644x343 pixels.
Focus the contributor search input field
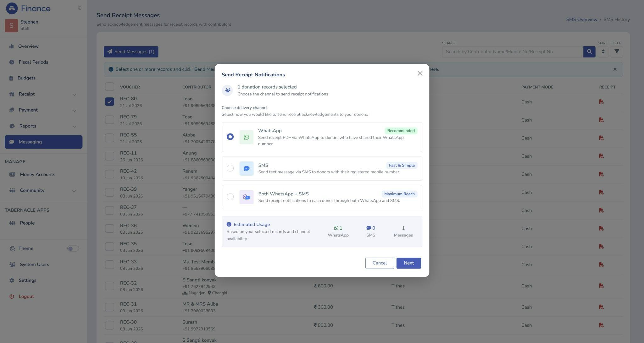click(513, 52)
